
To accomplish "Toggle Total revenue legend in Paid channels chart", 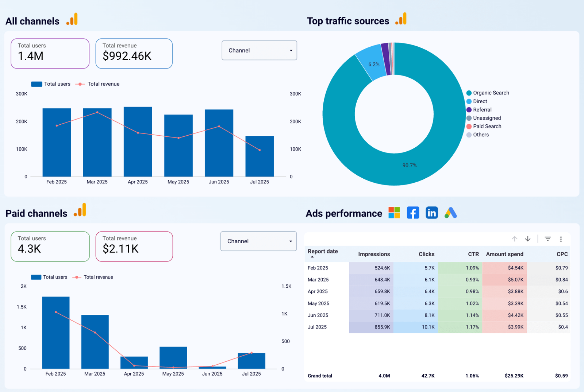I will tap(93, 277).
